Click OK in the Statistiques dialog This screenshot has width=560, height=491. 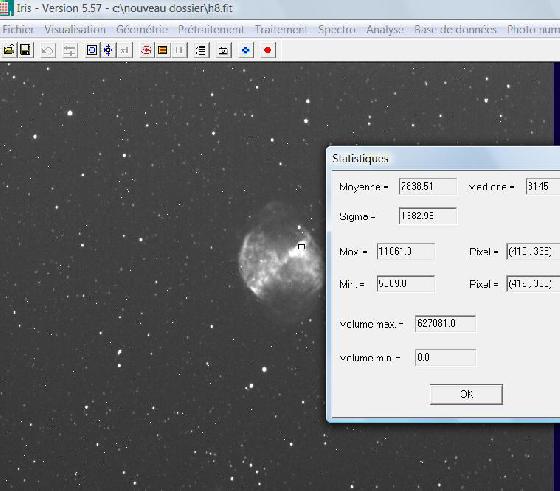pos(466,394)
